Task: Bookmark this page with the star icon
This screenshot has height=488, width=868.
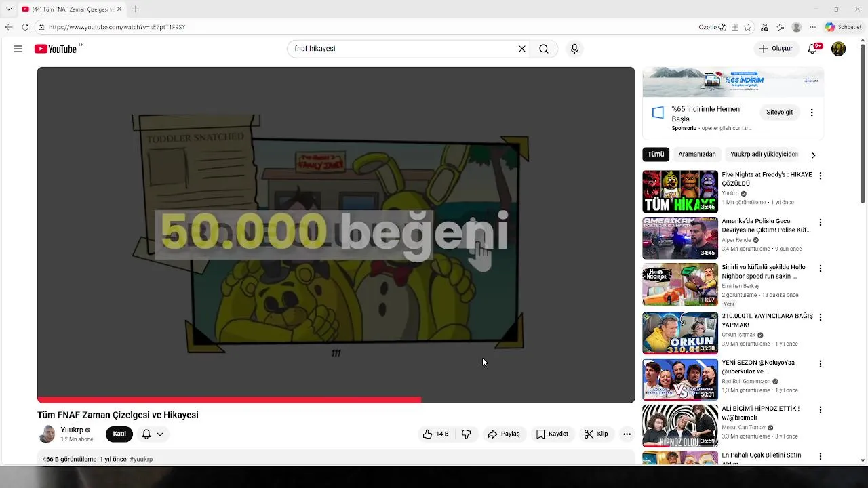Action: pos(747,27)
